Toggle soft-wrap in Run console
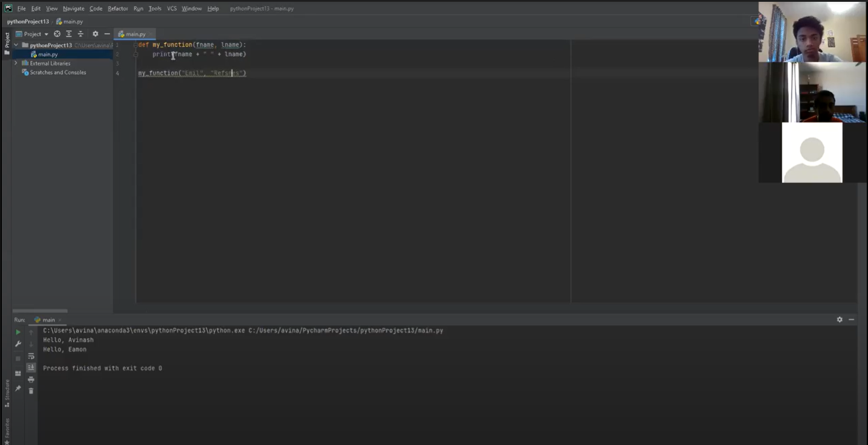This screenshot has height=445, width=868. 31,356
